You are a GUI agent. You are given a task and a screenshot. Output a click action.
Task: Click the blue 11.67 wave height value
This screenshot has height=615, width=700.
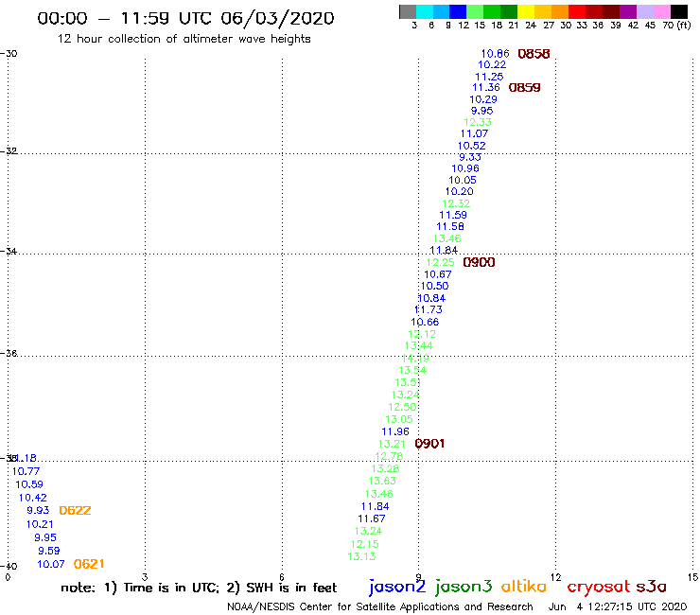tap(372, 518)
